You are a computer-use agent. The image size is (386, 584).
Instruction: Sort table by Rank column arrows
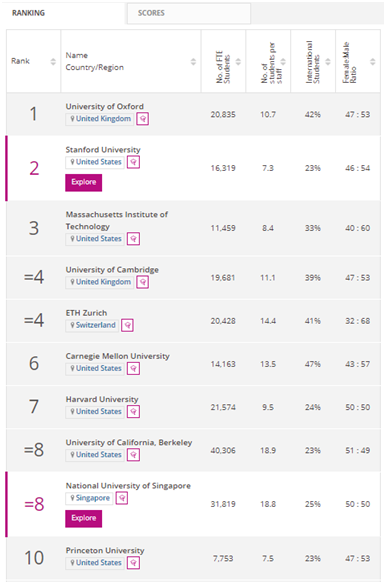point(53,61)
